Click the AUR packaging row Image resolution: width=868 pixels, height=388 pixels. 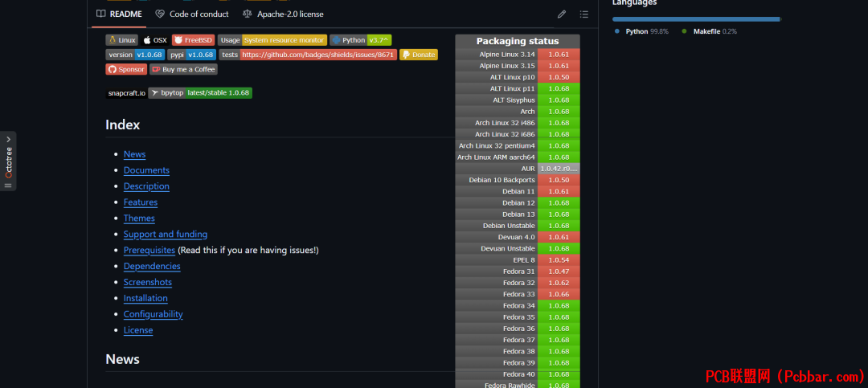(518, 168)
